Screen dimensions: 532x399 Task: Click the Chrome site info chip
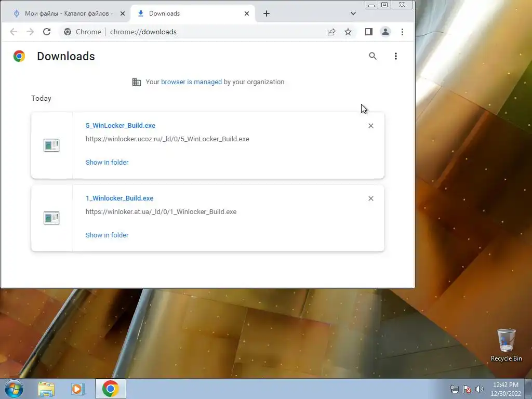coord(83,32)
